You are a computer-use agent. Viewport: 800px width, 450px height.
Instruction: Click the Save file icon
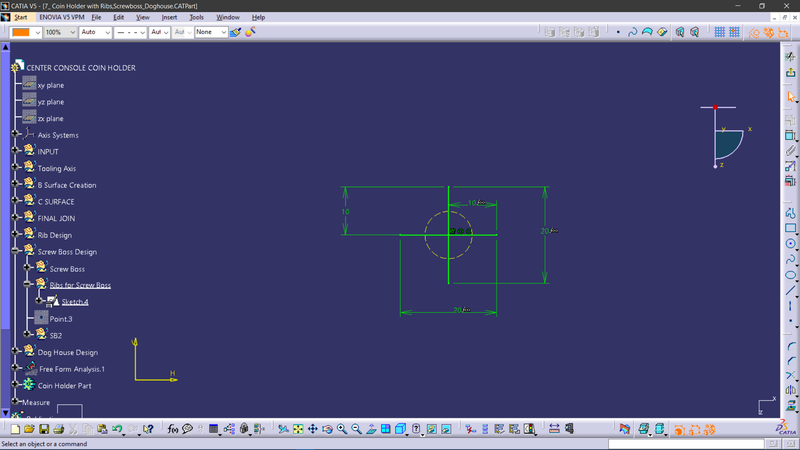coord(44,429)
